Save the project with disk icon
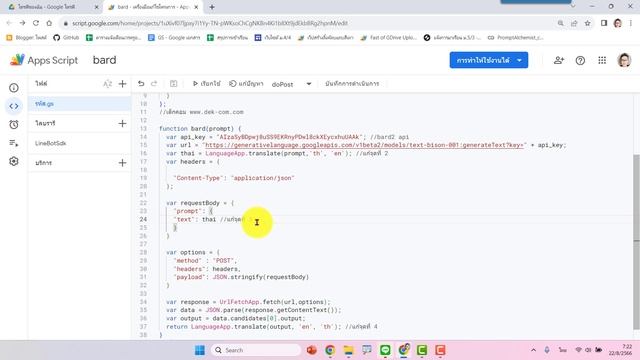The height and width of the screenshot is (360, 640). 173,84
